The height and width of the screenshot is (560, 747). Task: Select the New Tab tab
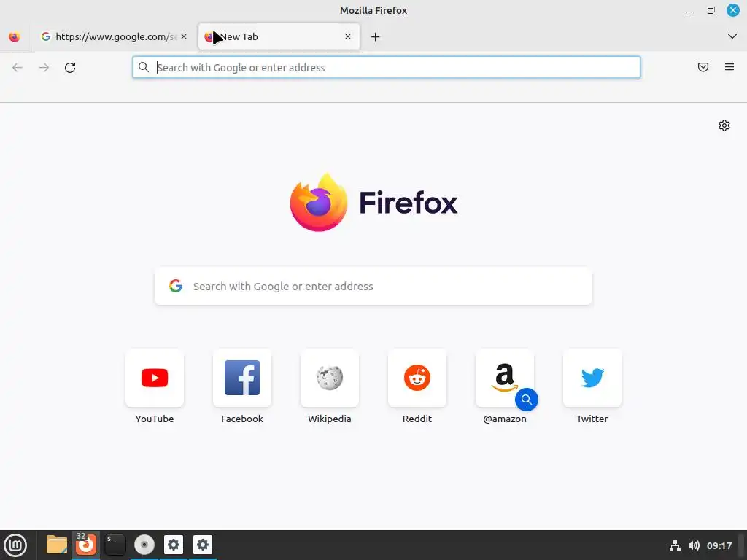click(279, 36)
